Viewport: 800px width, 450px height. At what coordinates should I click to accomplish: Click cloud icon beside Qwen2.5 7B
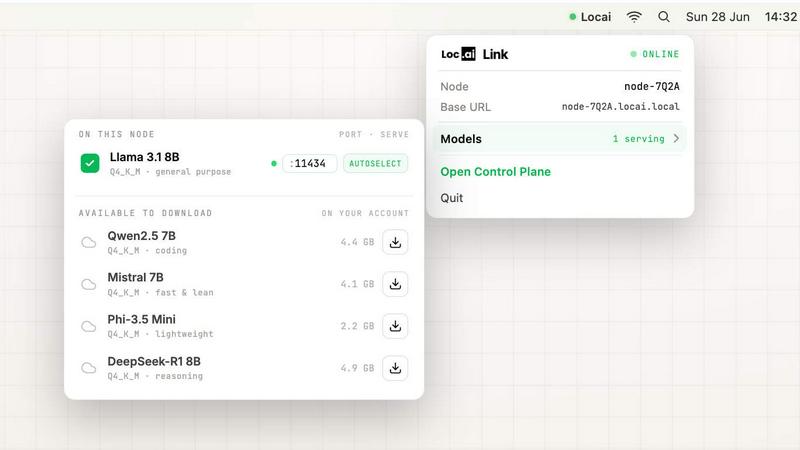(89, 242)
